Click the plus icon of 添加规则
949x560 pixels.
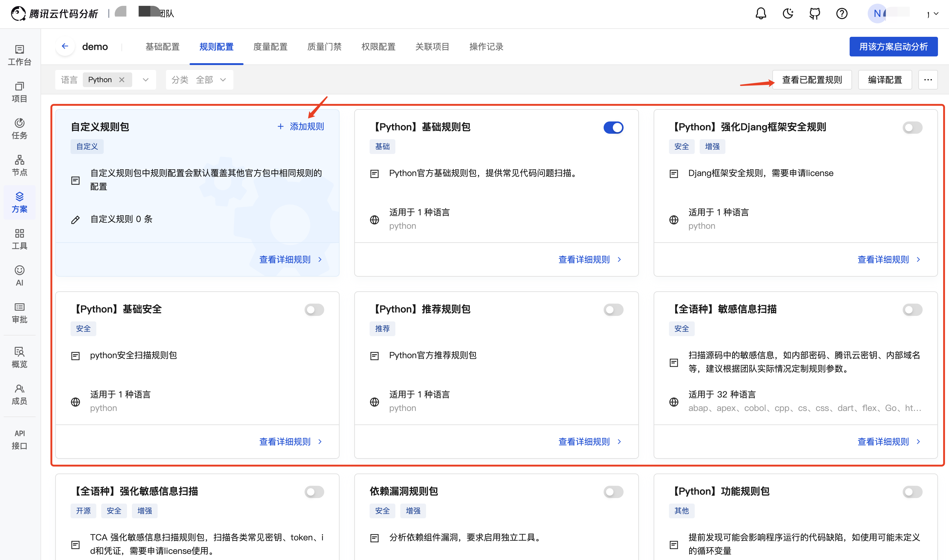pos(280,126)
